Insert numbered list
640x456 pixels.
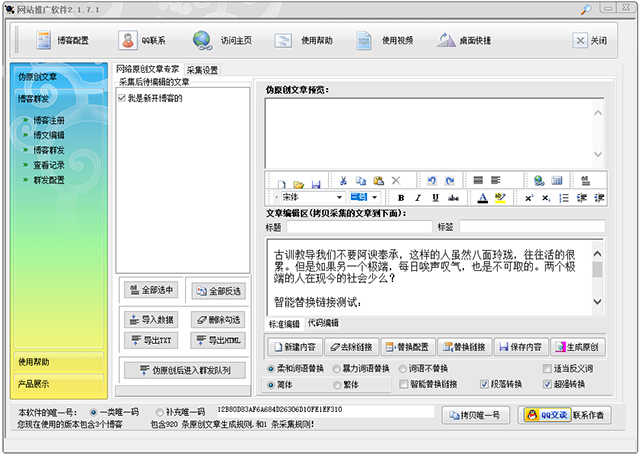[564, 198]
